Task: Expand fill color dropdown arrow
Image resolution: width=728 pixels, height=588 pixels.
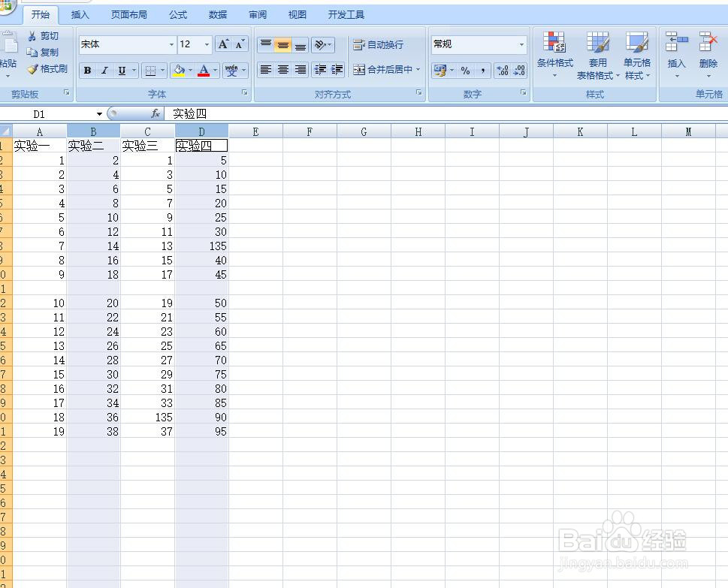Action: (x=190, y=71)
